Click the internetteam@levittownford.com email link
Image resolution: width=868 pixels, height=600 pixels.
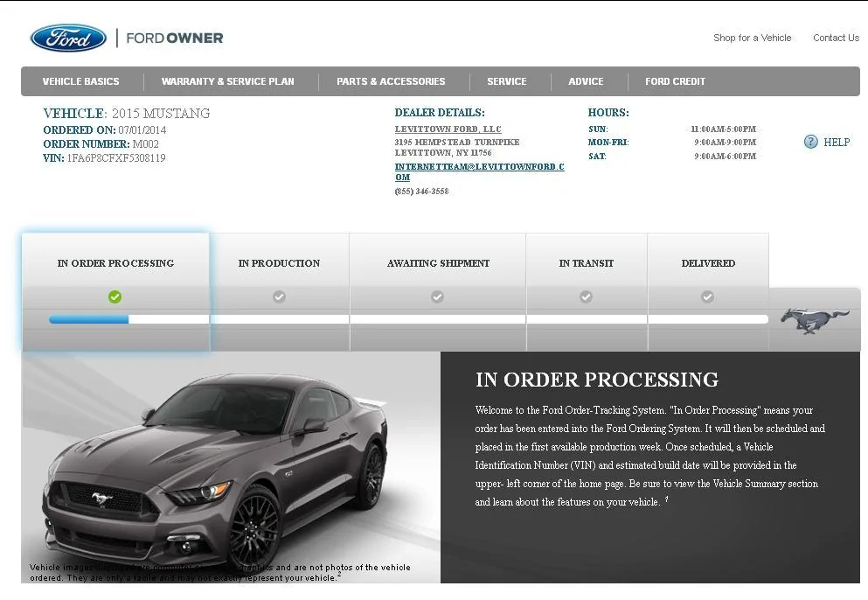coord(479,171)
